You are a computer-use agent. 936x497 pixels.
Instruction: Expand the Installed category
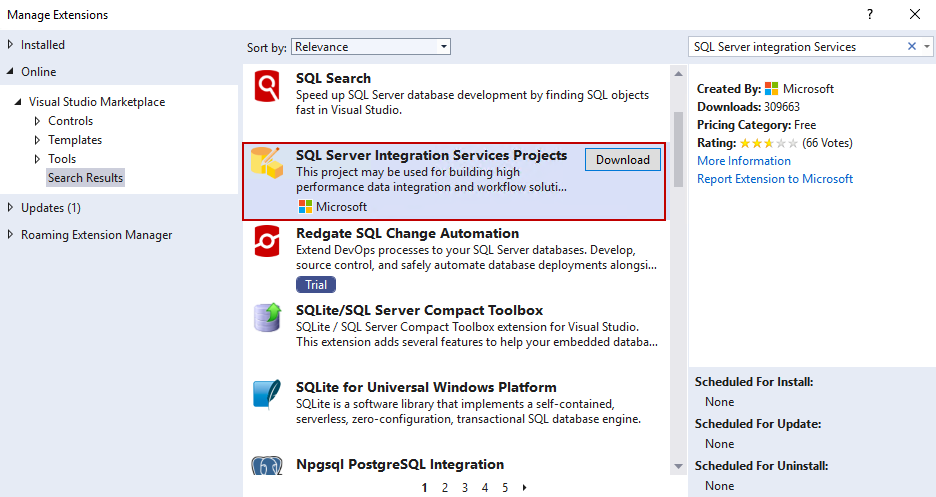point(11,45)
